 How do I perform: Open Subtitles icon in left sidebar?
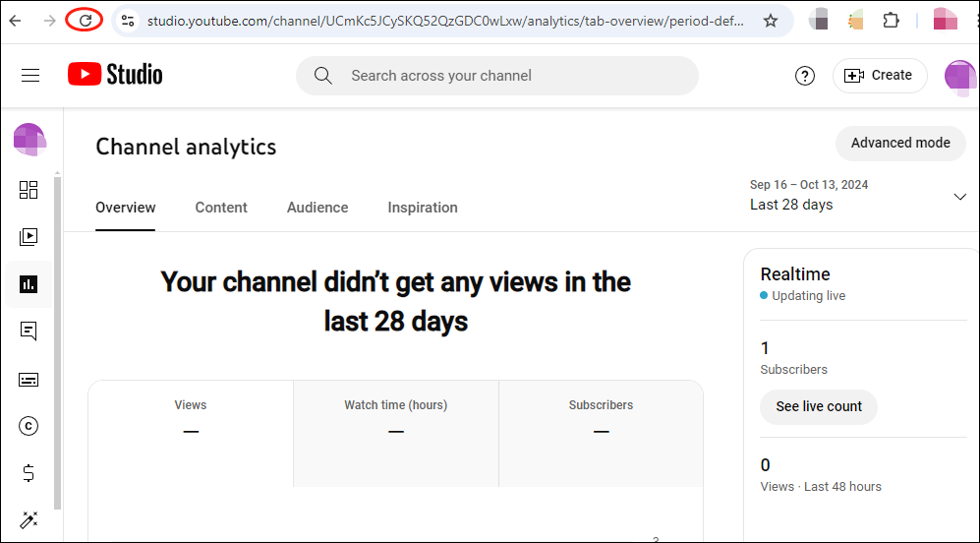tap(29, 379)
